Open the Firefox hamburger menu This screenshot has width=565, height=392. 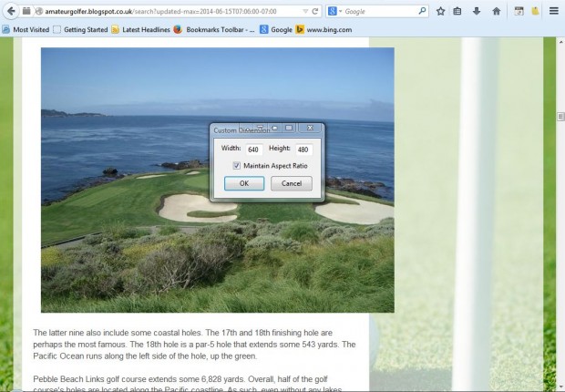[x=554, y=11]
